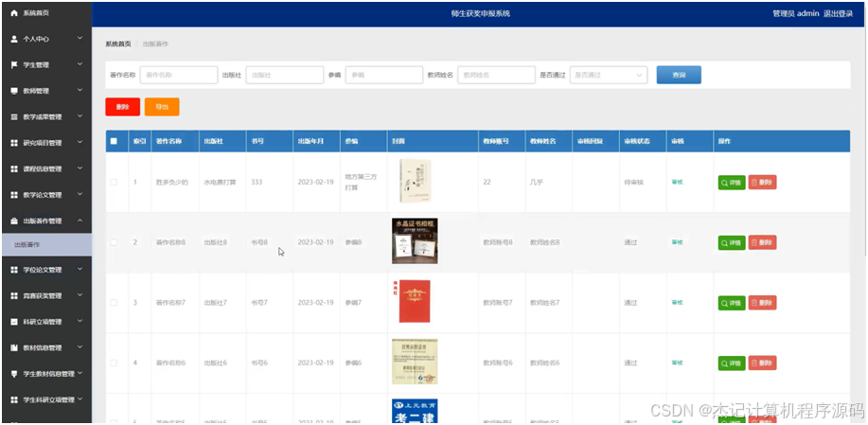Click the person icon for 个人中心
868x425 pixels.
tap(14, 39)
